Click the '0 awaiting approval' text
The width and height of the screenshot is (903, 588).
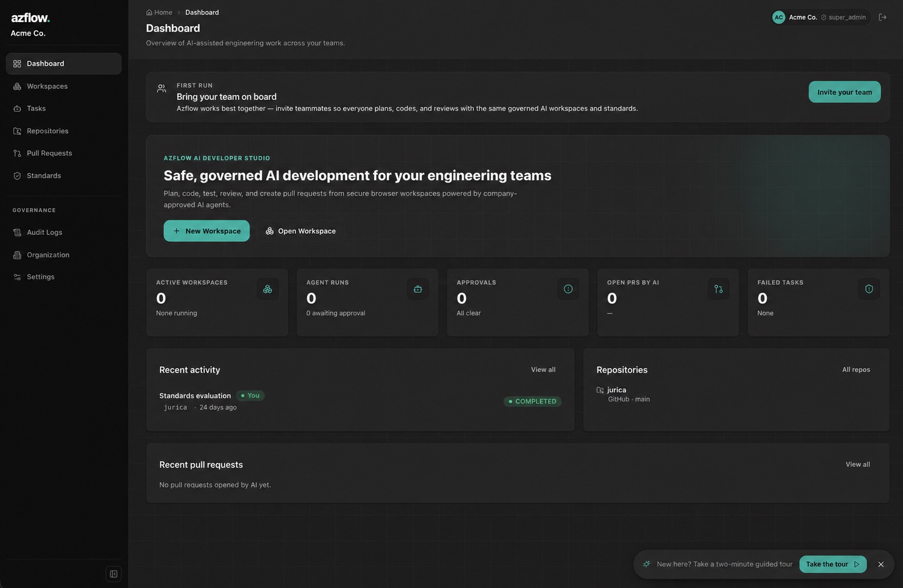pyautogui.click(x=336, y=313)
